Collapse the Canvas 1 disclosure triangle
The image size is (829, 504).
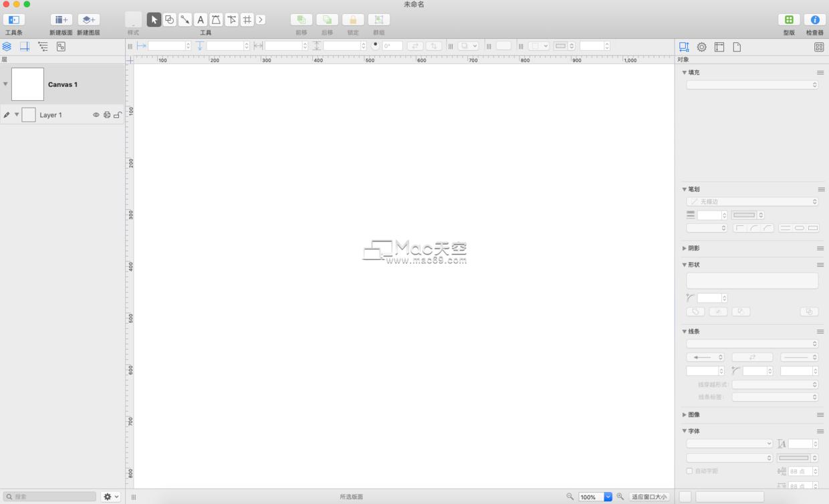point(5,84)
